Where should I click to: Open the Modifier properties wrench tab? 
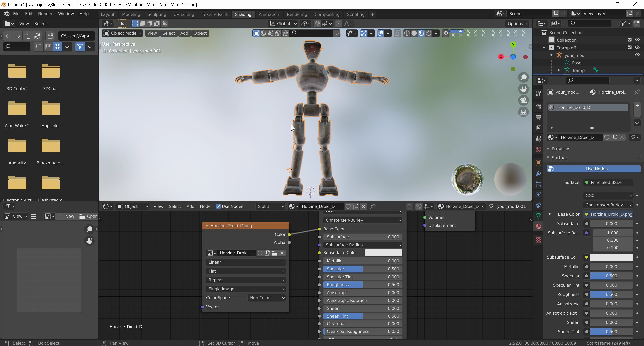(538, 174)
